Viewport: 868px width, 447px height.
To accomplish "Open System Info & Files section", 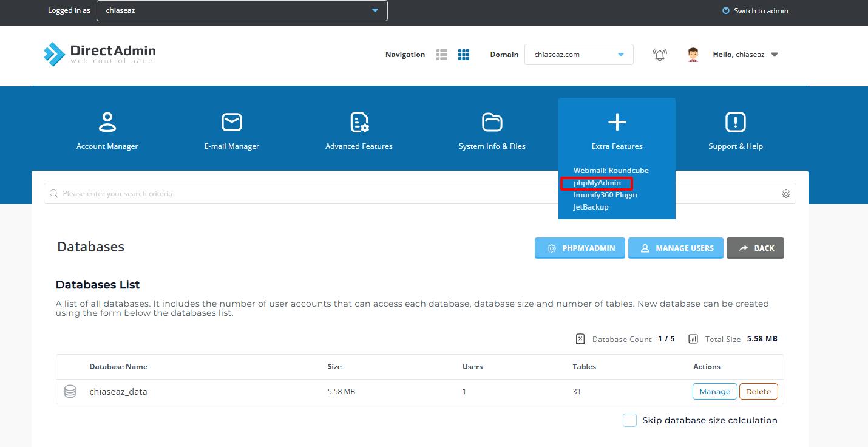I will (x=492, y=131).
